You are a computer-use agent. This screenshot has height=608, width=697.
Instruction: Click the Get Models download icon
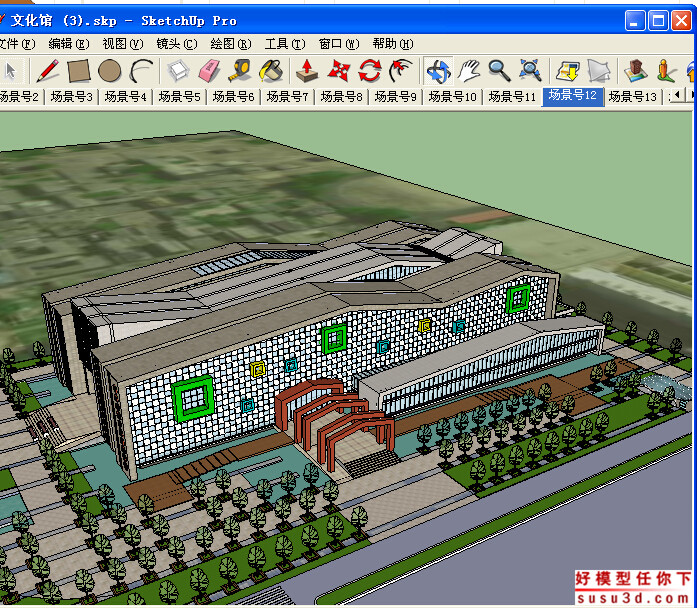[x=568, y=71]
